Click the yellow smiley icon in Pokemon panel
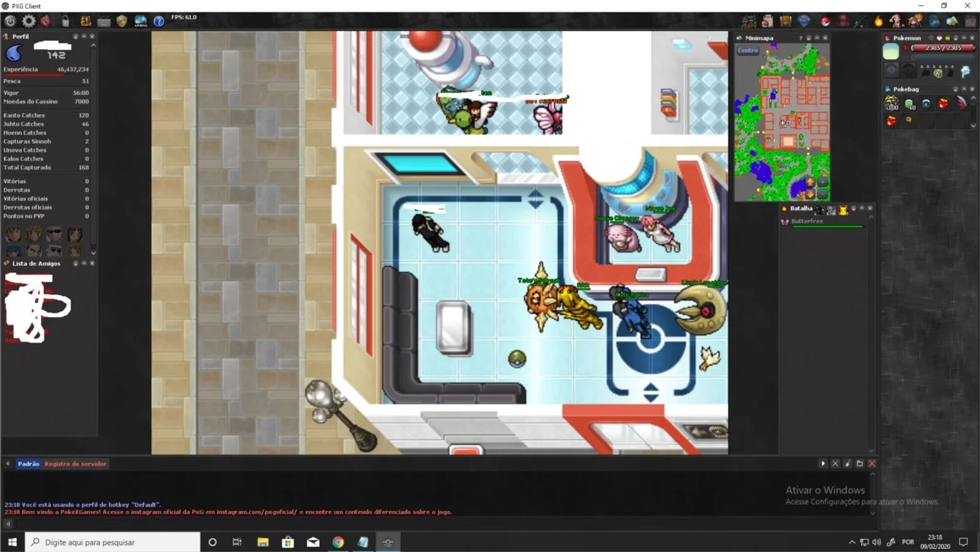The width and height of the screenshot is (980, 552). (x=947, y=38)
